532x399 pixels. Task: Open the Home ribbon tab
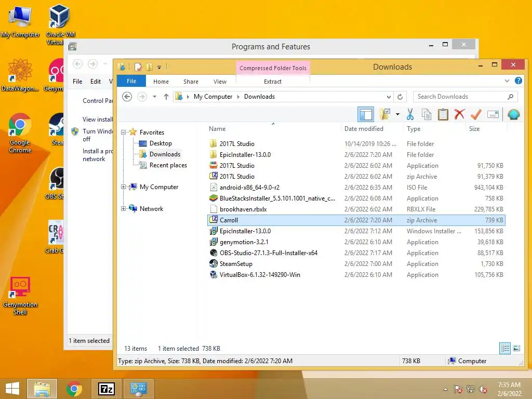(161, 82)
